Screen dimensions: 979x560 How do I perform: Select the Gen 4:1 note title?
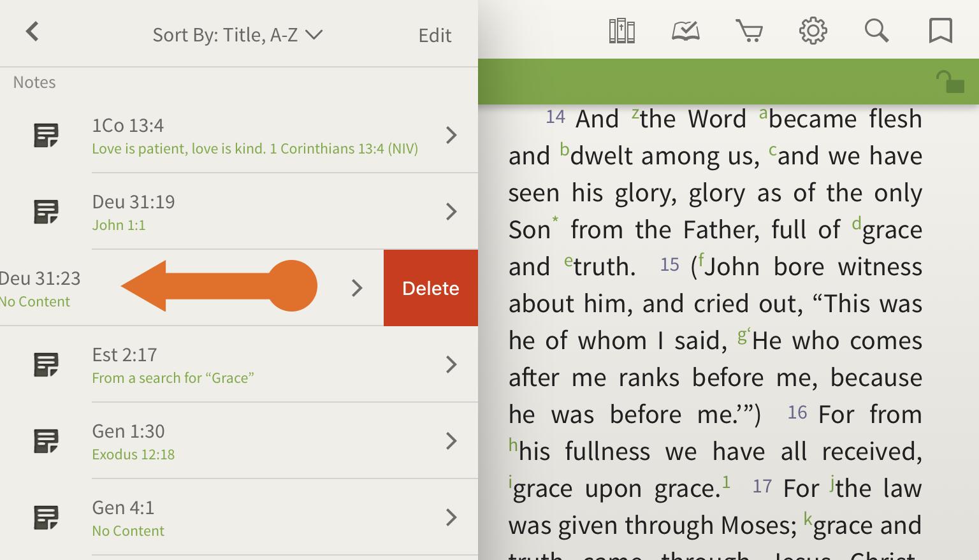point(123,508)
